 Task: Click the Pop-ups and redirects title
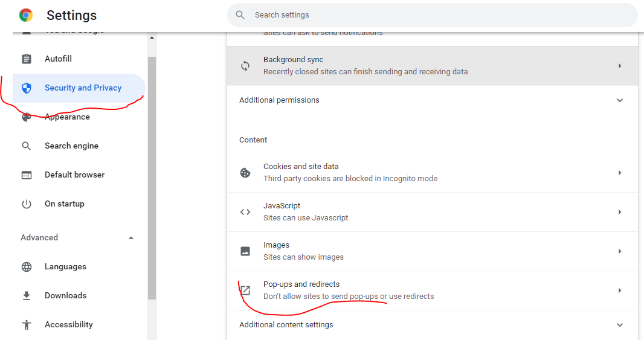click(x=301, y=284)
